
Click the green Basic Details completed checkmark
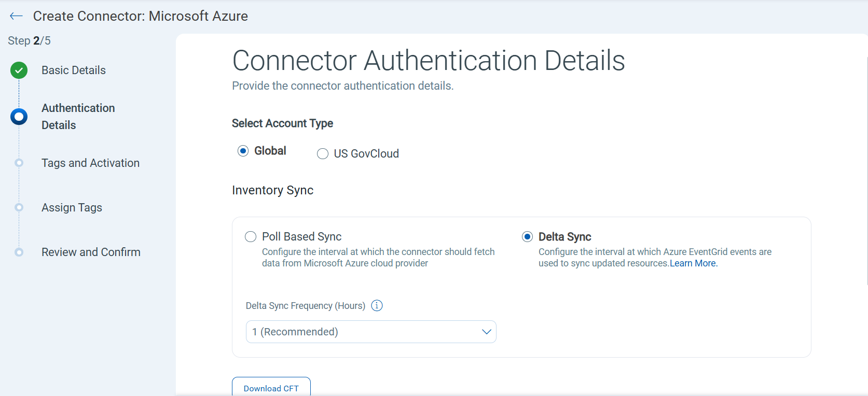click(x=19, y=70)
